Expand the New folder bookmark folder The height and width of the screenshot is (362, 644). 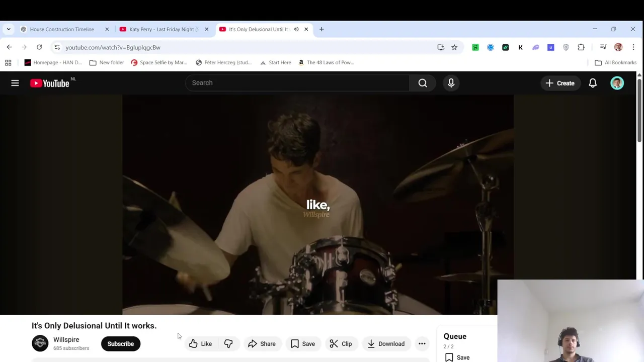coord(107,62)
